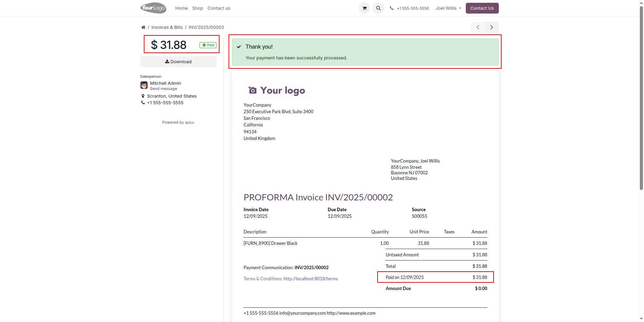The image size is (644, 322).
Task: Open the shopping cart icon
Action: 364,8
